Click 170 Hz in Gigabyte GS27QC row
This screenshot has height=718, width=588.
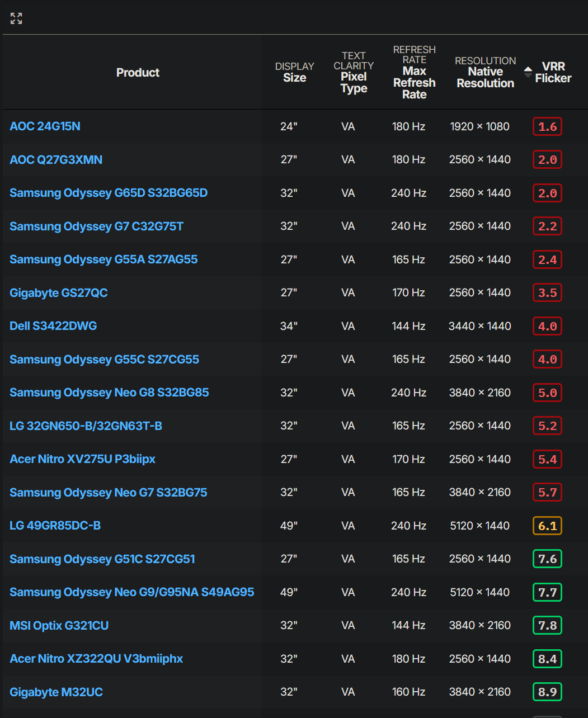[408, 292]
